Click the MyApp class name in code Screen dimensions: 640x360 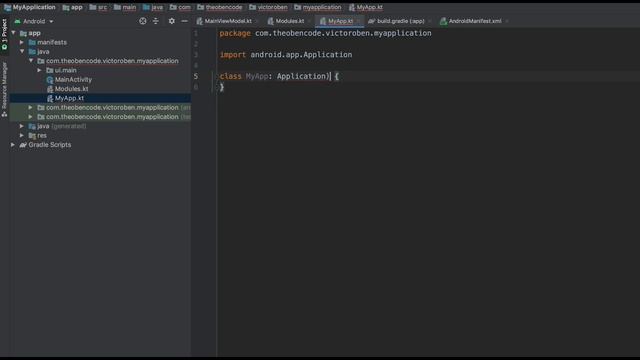pos(257,76)
